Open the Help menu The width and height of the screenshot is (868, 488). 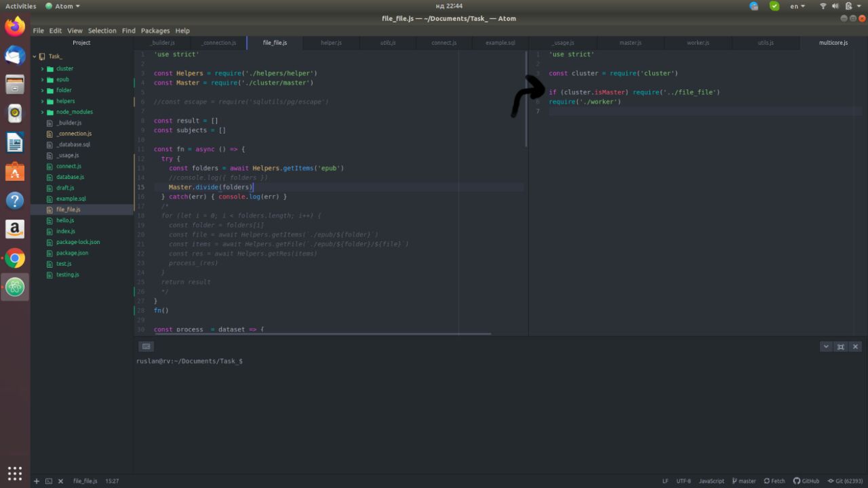click(x=182, y=30)
